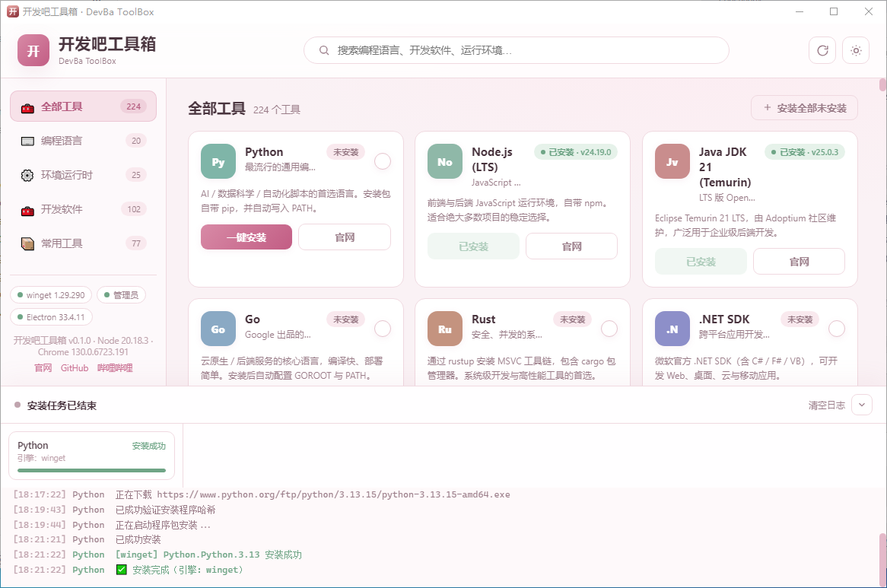
Task: Click the log panel scrollbar
Action: 882,561
